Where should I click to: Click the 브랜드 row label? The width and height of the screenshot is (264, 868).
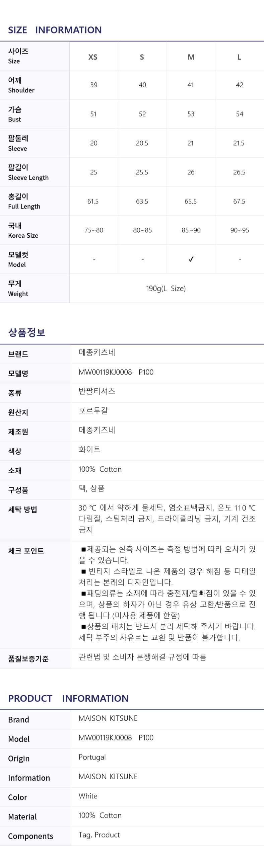pos(18,354)
